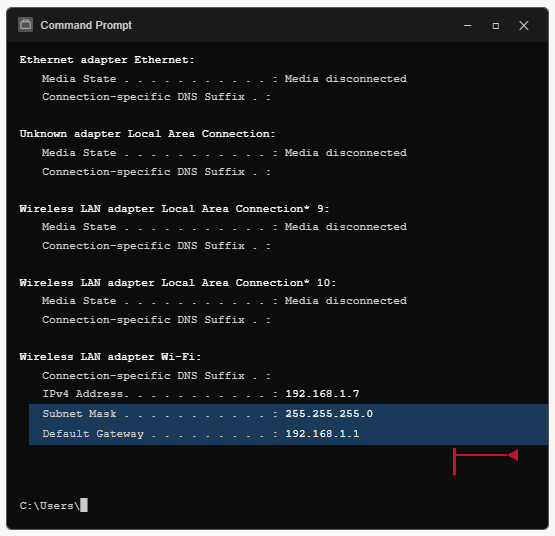
Task: Click the Ethernet adapter Ethernet heading
Action: pos(107,60)
